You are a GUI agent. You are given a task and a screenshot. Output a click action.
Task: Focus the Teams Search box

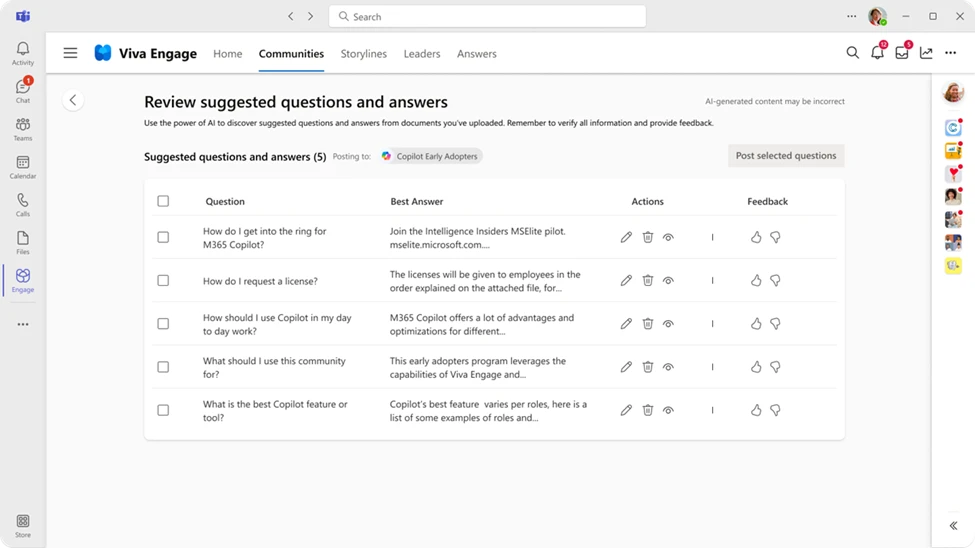(487, 16)
